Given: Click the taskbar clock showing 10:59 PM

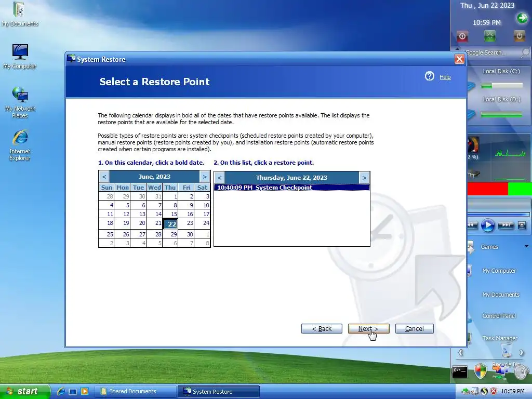Looking at the screenshot, I should point(513,392).
